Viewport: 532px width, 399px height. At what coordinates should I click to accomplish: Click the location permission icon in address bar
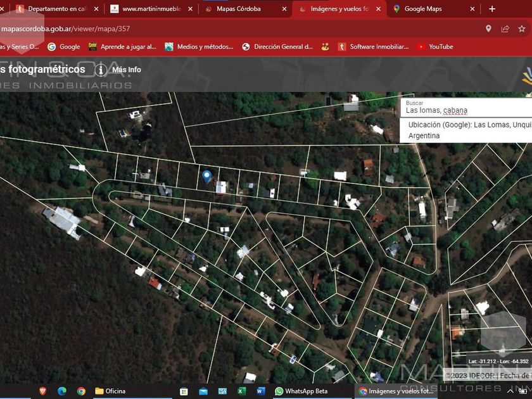point(488,28)
